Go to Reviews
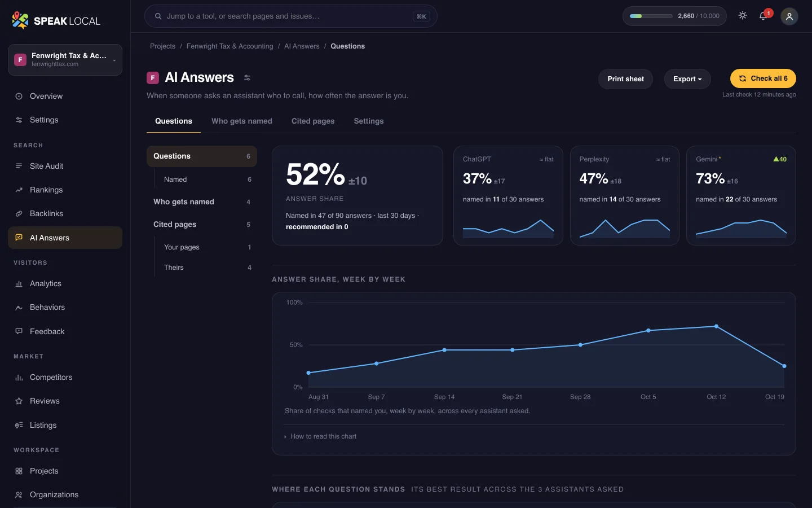The image size is (812, 508). pyautogui.click(x=65, y=401)
